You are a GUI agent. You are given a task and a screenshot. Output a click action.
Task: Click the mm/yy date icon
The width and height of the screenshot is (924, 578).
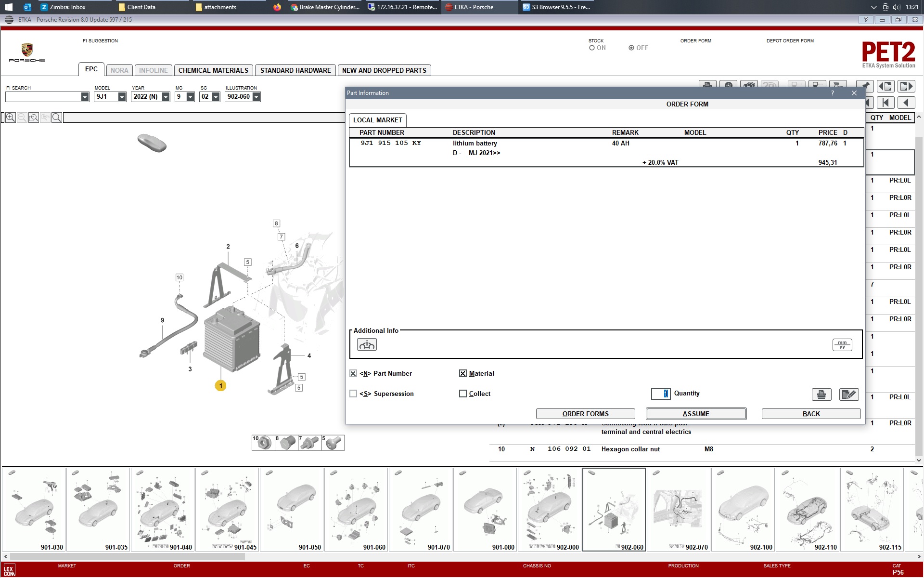(x=842, y=345)
